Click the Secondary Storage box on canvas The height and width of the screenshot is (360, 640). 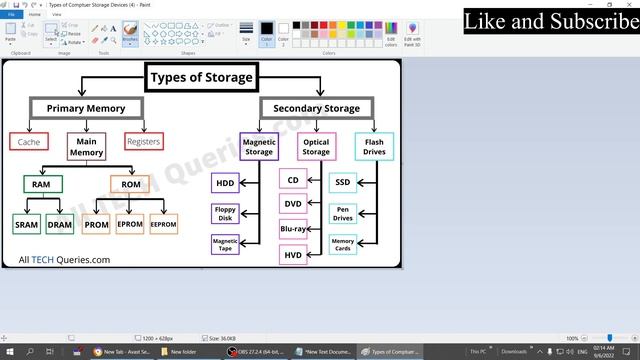pos(317,108)
